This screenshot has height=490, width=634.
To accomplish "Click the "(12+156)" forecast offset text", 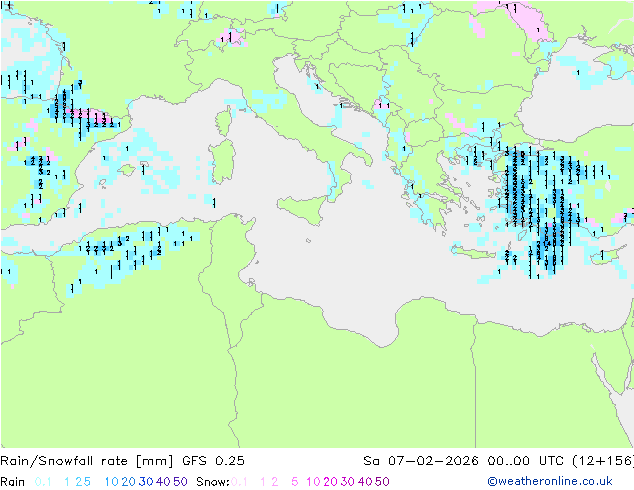I will pos(603,461).
